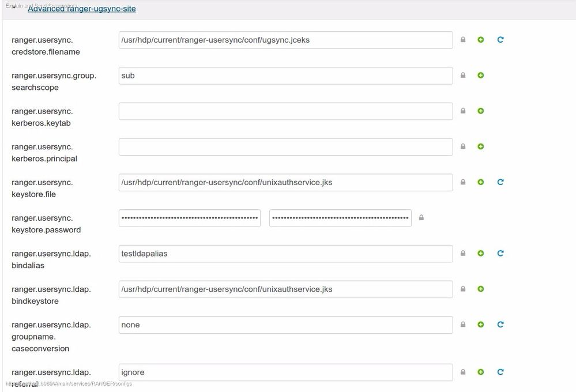Focus the group.searchscope field containing sub
The height and width of the screenshot is (392, 576).
tap(285, 76)
